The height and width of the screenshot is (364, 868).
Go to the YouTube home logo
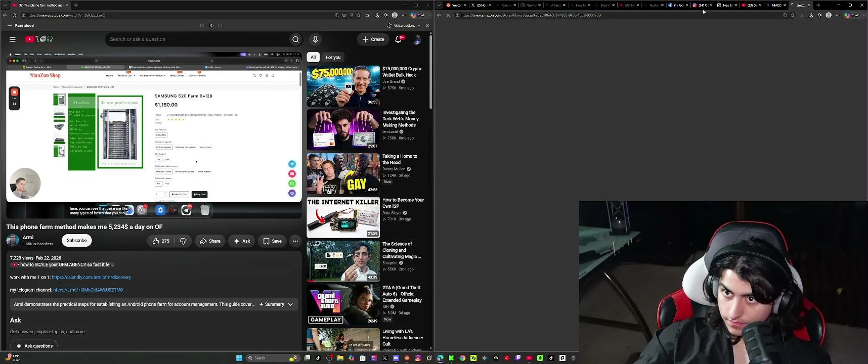pos(39,39)
